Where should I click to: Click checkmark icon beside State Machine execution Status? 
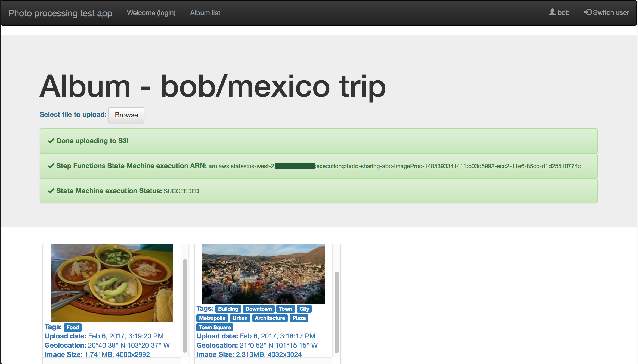[x=51, y=191]
